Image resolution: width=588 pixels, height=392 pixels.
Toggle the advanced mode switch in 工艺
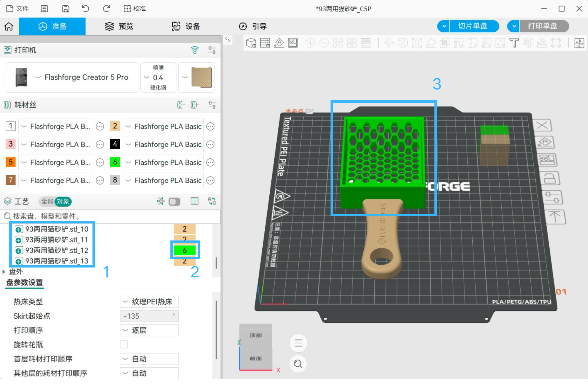[x=174, y=201]
